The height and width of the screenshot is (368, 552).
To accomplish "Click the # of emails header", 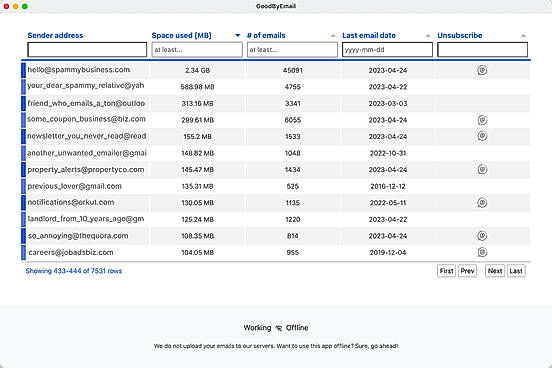I will point(266,35).
